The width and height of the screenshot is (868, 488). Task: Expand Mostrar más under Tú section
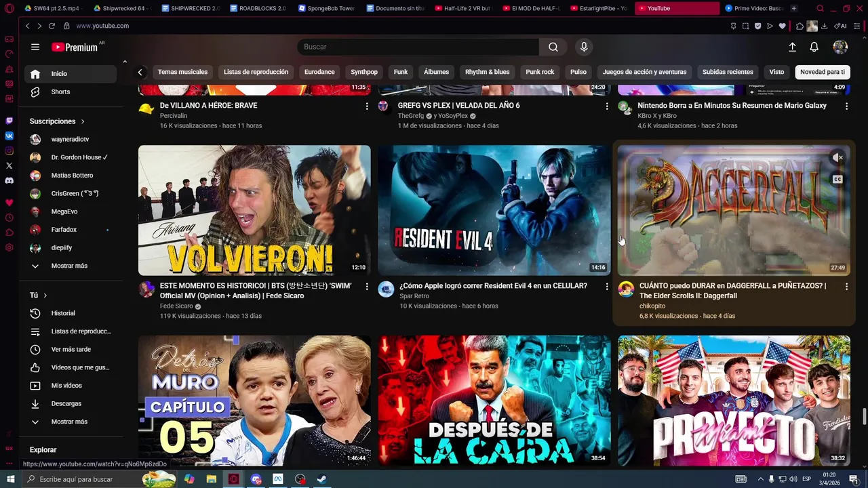(x=71, y=422)
